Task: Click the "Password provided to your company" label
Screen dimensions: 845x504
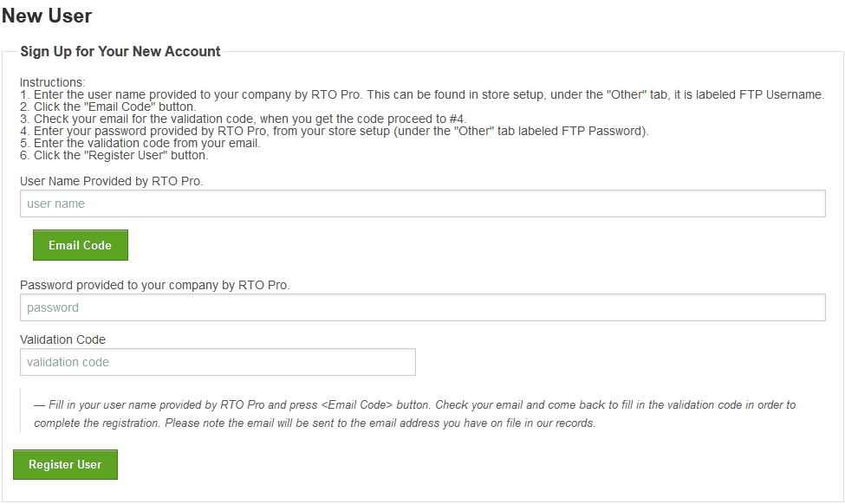Action: pyautogui.click(x=154, y=285)
